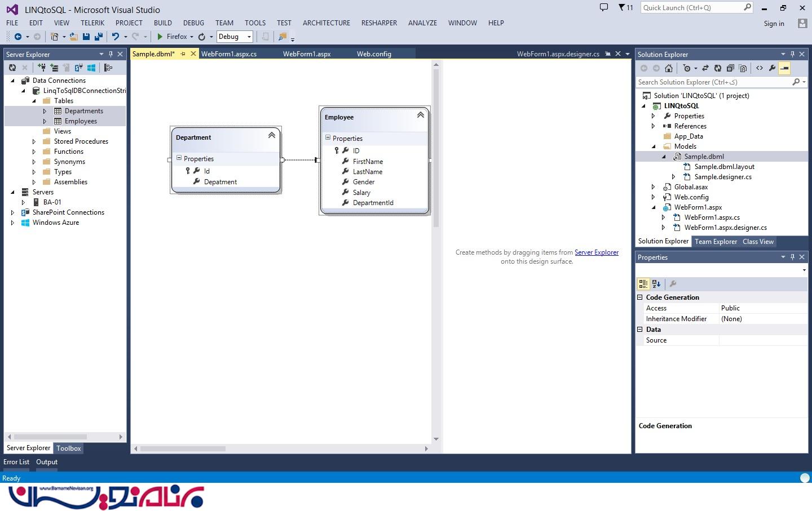The width and height of the screenshot is (812, 511).
Task: Collapse the Employee entity shape
Action: 421,115
